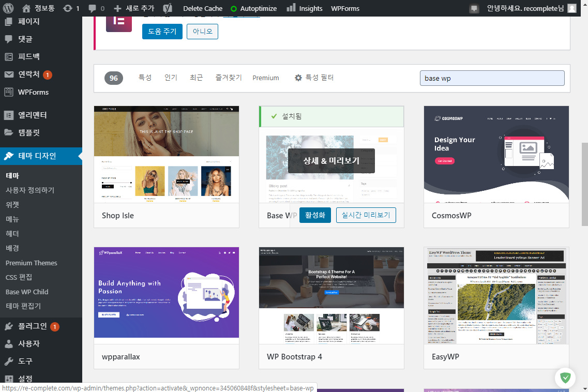Screen dimensions: 588x392
Task: Open Yoast SEO icon in admin bar
Action: tap(168, 8)
